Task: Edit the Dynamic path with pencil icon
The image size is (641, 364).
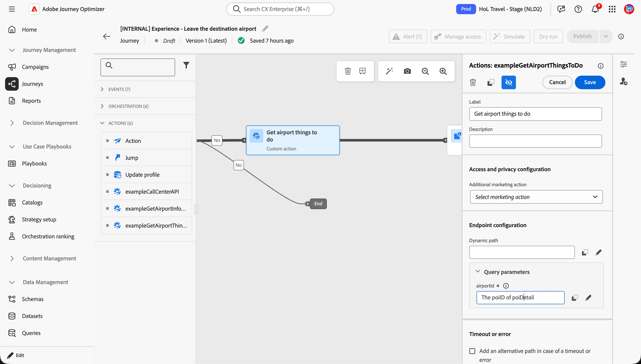Action: tap(598, 253)
